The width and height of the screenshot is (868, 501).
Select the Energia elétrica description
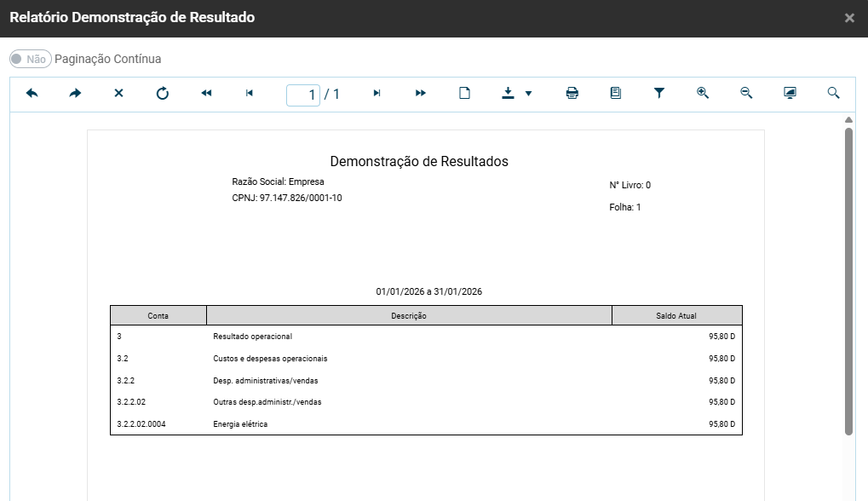(x=240, y=424)
